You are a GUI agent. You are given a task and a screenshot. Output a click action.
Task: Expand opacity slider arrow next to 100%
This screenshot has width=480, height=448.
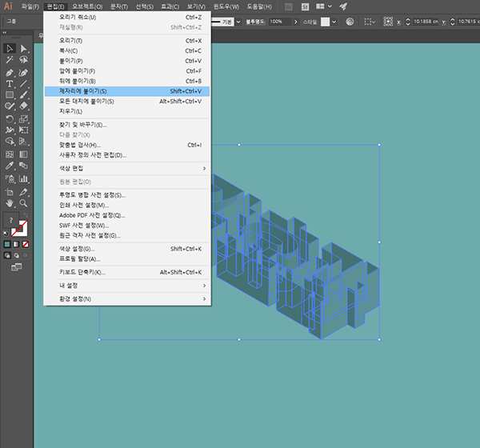click(295, 22)
